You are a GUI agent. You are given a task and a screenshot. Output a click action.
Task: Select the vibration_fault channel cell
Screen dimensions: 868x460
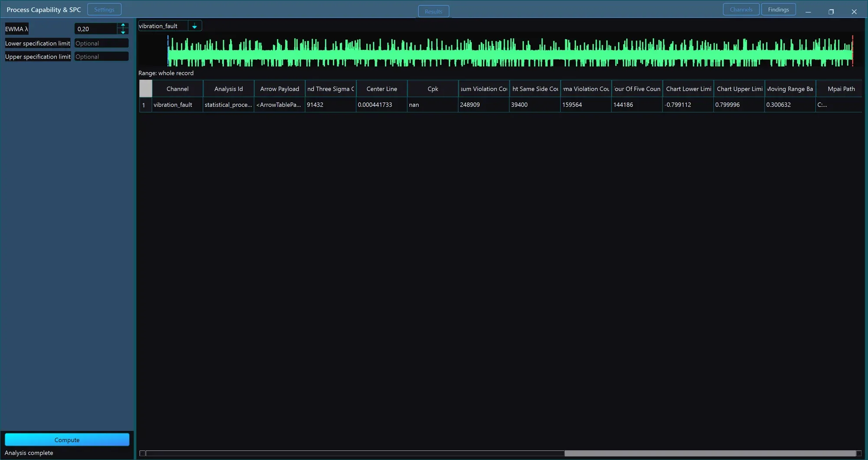[178, 105]
